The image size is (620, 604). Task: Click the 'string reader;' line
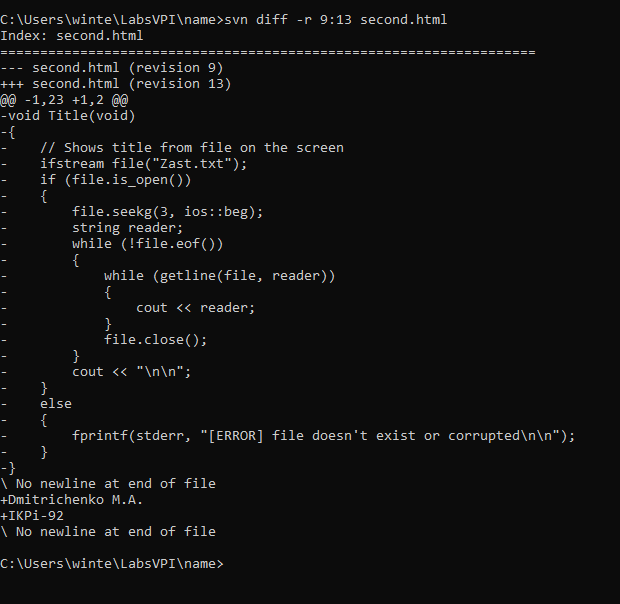[x=127, y=228]
